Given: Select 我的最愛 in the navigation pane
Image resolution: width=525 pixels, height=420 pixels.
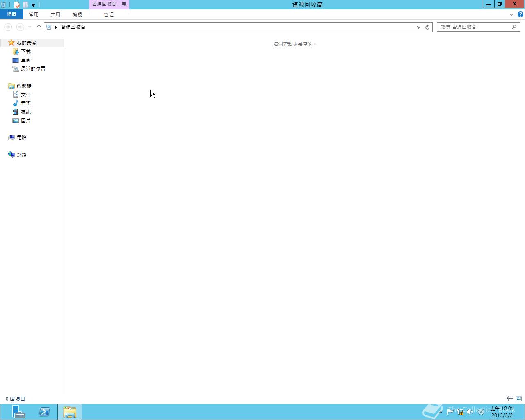Looking at the screenshot, I should point(32,43).
